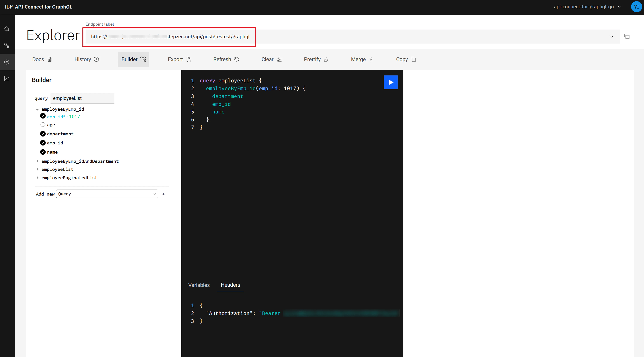Run the query with the blue play button
This screenshot has width=644, height=357.
point(390,82)
